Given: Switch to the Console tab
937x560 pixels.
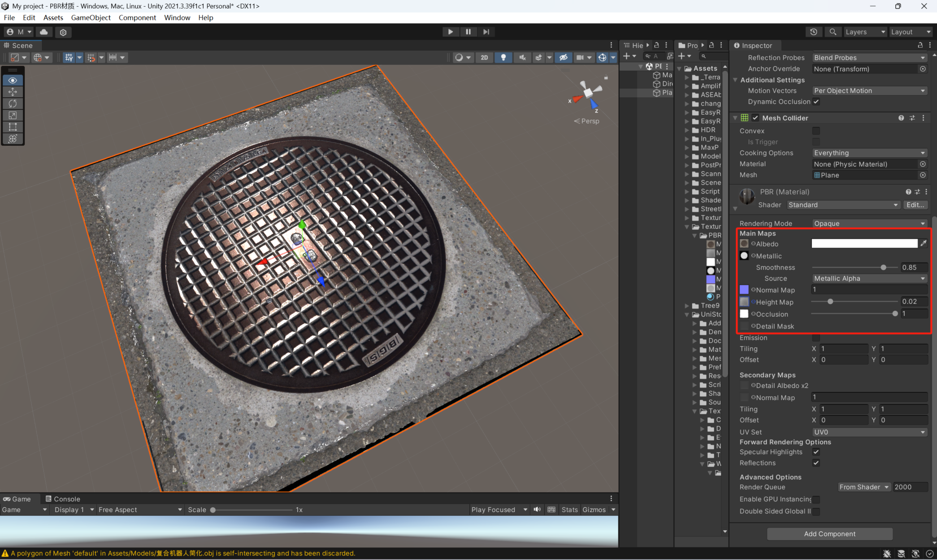Looking at the screenshot, I should point(63,499).
